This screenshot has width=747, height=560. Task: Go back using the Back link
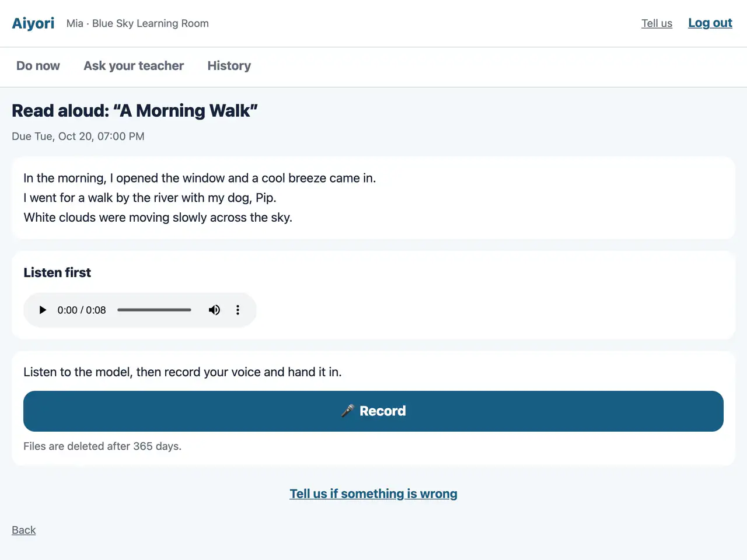24,530
